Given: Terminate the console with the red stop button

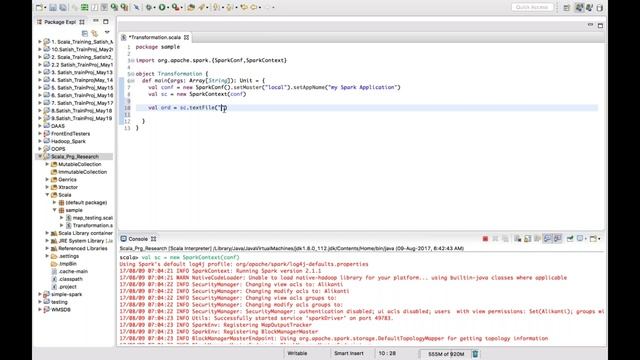Looking at the screenshot, I should (485, 239).
